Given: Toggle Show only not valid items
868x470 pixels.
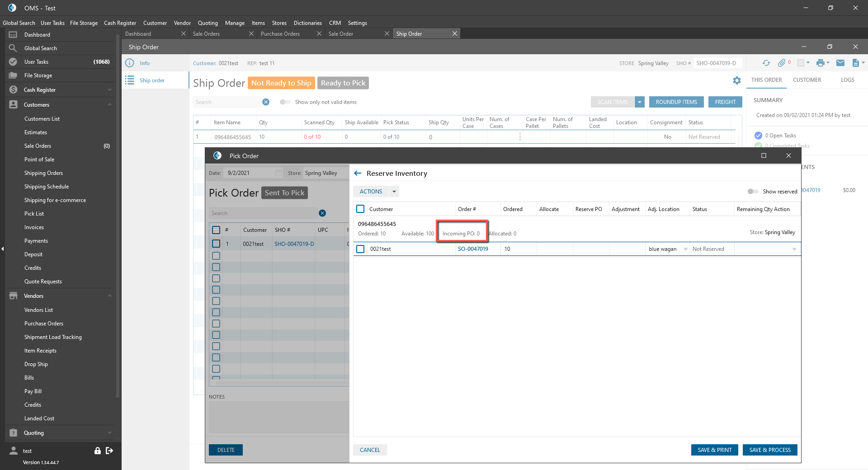Looking at the screenshot, I should (x=285, y=102).
